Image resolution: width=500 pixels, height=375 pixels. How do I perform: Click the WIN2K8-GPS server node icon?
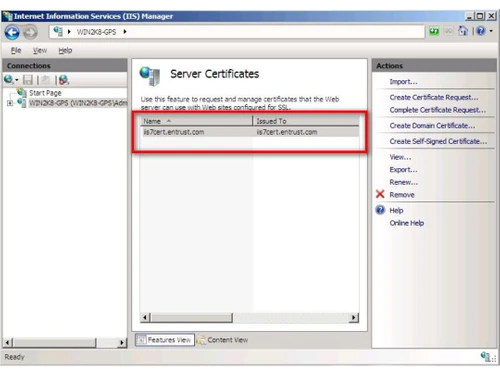[22, 103]
